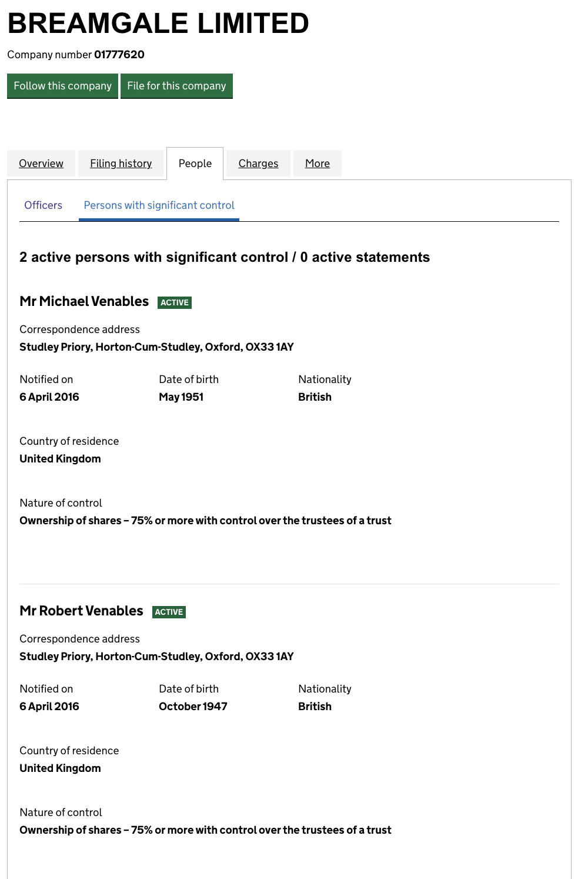The height and width of the screenshot is (879, 588).
Task: View the Officers sub-tab
Action: 43,205
